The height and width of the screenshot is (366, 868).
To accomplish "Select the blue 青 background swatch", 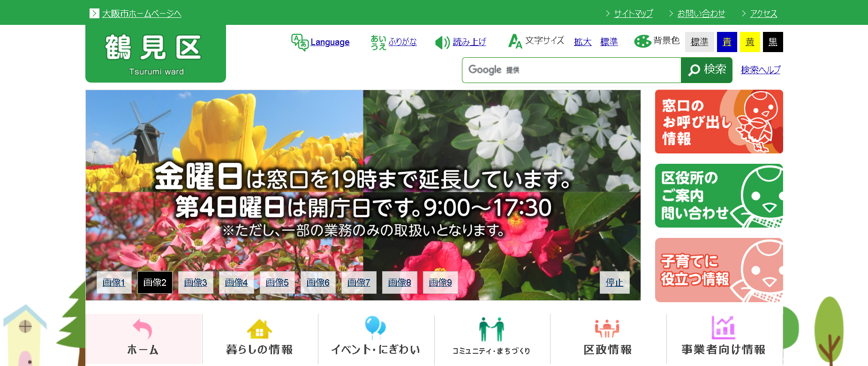I will point(727,42).
